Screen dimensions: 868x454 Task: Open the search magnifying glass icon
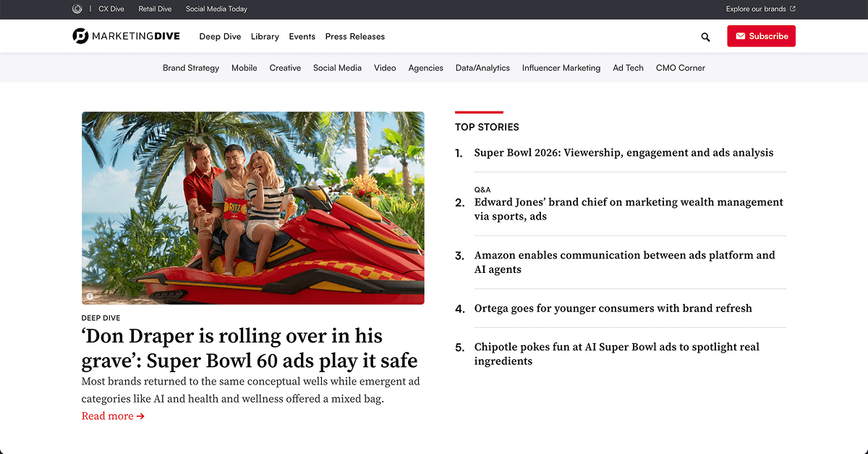point(705,36)
